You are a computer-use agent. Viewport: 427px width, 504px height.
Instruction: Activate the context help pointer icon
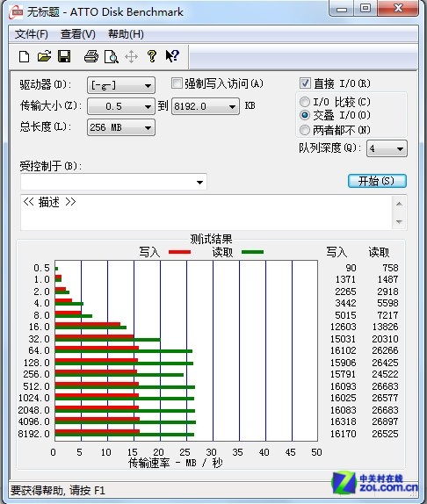click(x=172, y=56)
